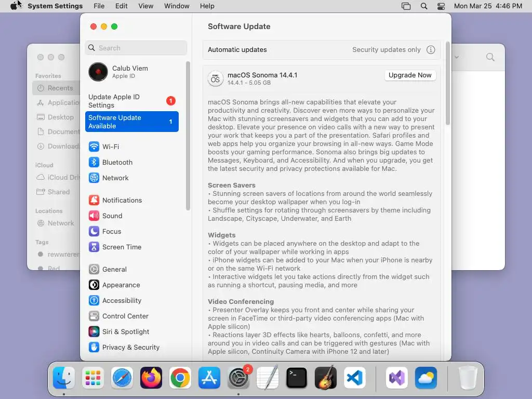The width and height of the screenshot is (532, 399).
Task: Open Siri & Spotlight icon
Action: tap(94, 332)
